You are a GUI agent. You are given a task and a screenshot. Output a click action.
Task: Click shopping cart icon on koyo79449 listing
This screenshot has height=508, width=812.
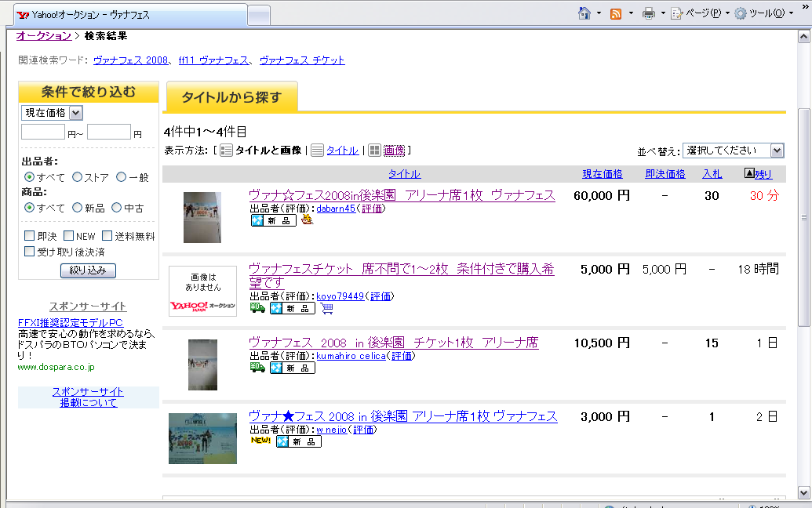click(x=327, y=308)
